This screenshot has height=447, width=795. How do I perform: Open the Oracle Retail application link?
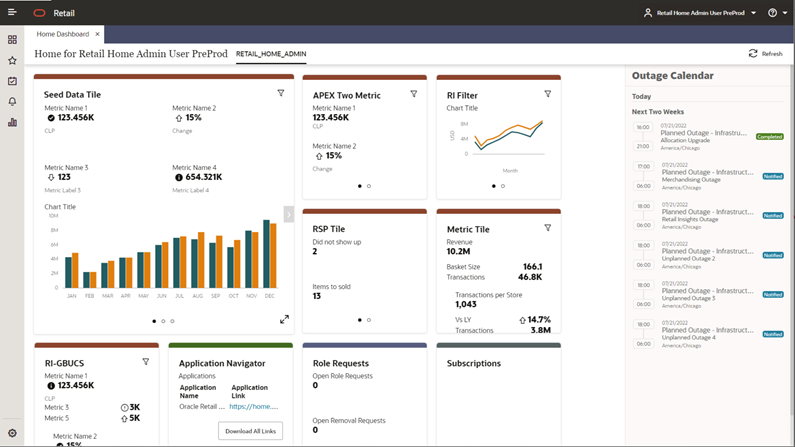(x=253, y=407)
